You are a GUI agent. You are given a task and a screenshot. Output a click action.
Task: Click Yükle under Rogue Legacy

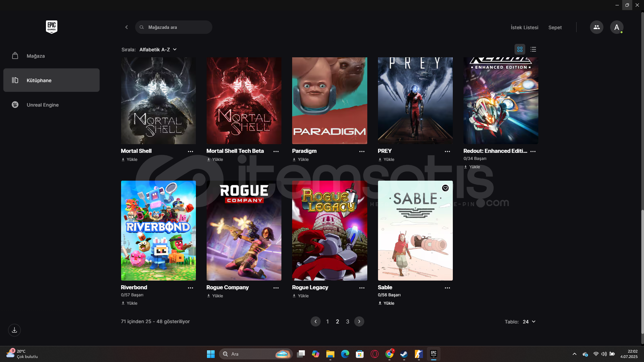(x=301, y=296)
